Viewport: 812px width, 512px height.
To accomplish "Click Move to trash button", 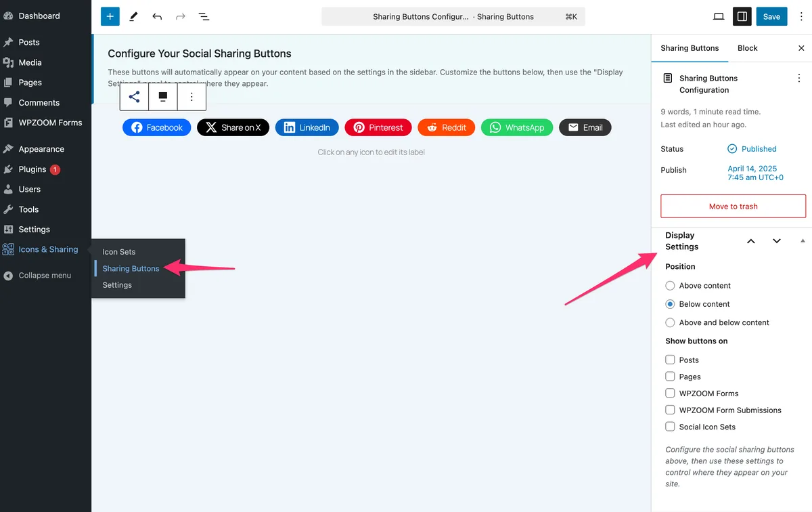I will 733,207.
